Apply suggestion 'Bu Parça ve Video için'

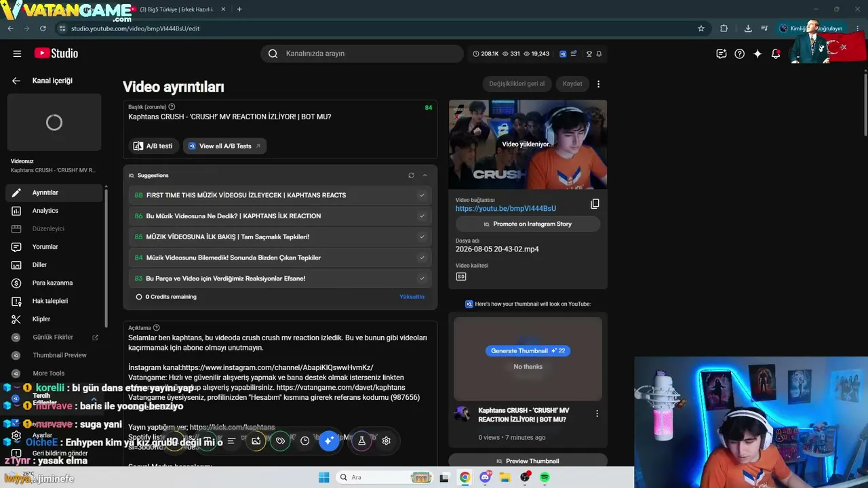pyautogui.click(x=422, y=279)
